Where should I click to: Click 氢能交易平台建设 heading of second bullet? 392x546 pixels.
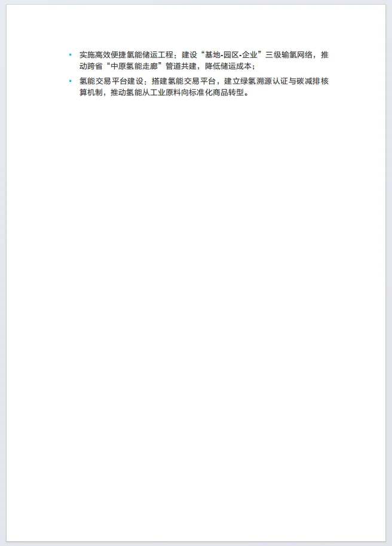pyautogui.click(x=111, y=81)
